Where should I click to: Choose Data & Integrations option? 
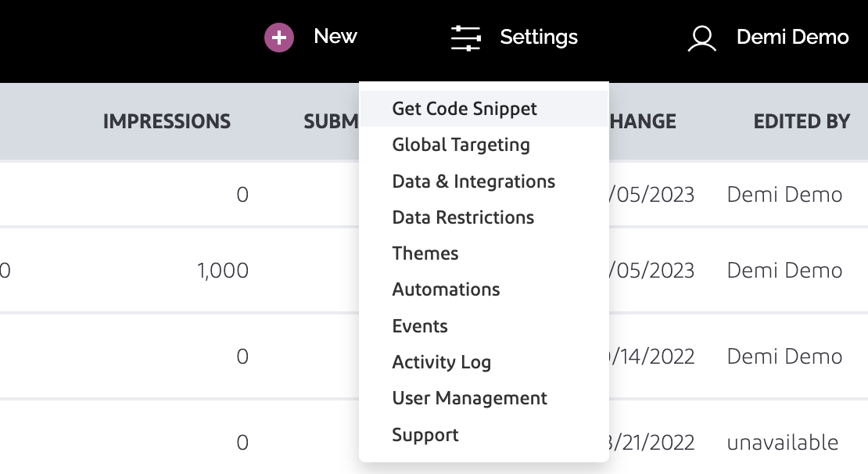tap(473, 181)
